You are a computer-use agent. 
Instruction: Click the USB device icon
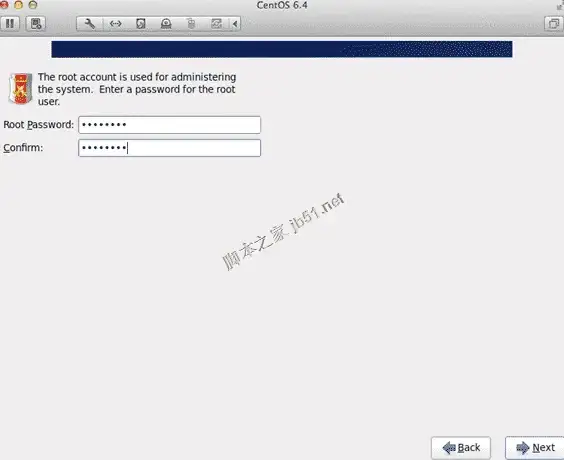(x=191, y=24)
